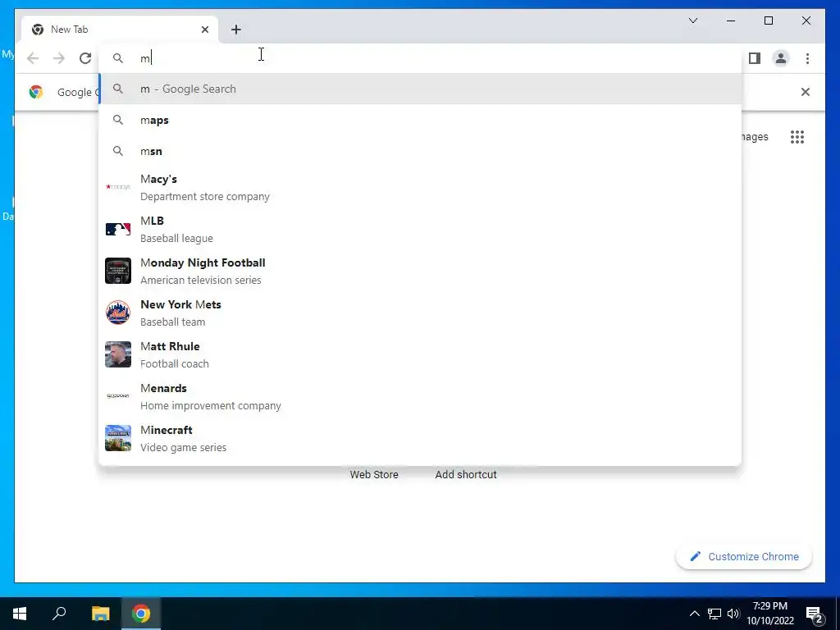The image size is (840, 630).
Task: Toggle the Chrome side panel
Action: (755, 58)
